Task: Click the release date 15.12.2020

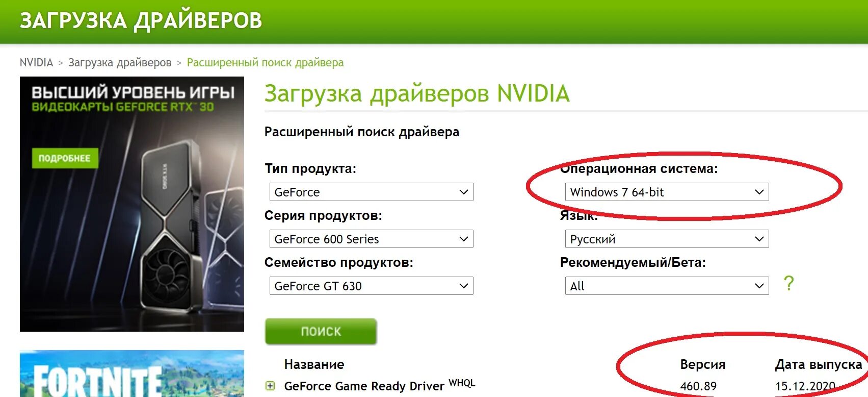Action: [805, 386]
